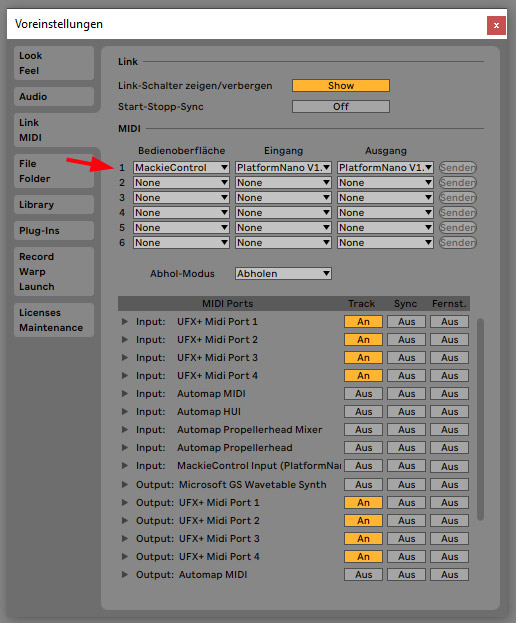Click the Senden button in row 2
Screen dimensions: 516x624
click(458, 183)
